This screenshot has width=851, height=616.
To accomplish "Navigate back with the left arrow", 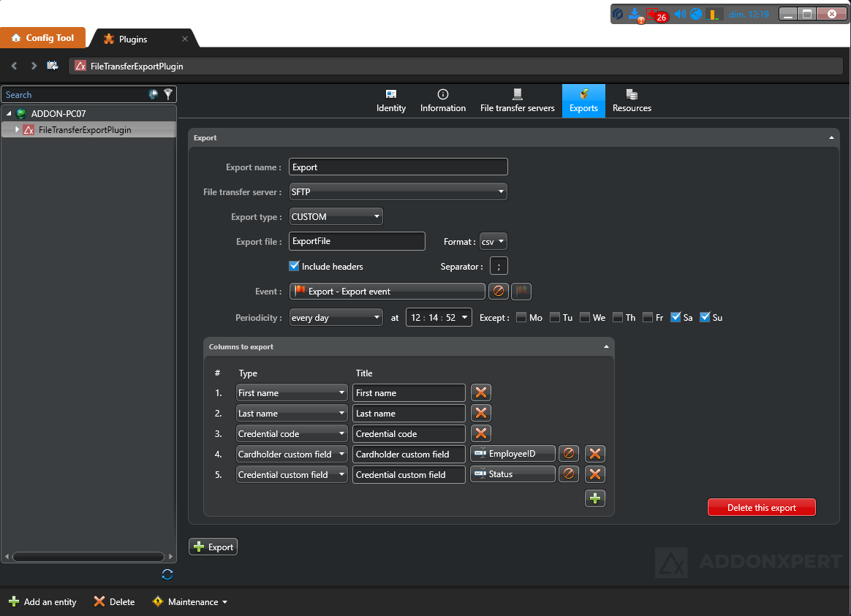I will (15, 66).
